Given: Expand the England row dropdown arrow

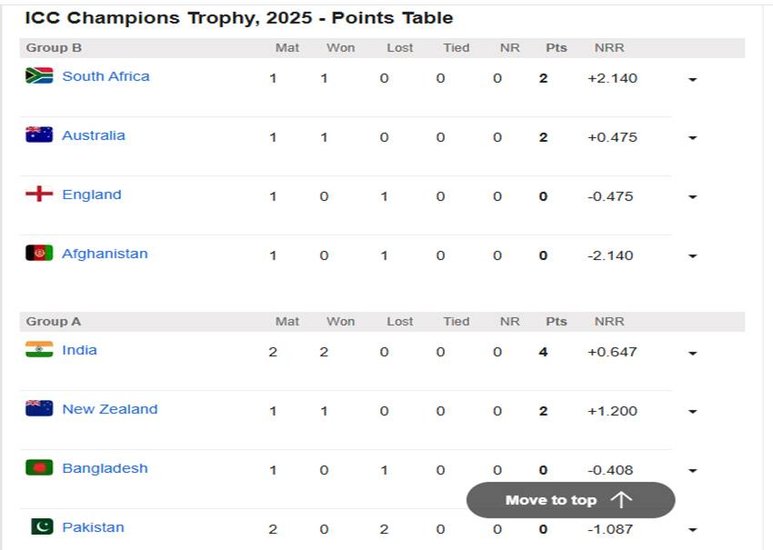Looking at the screenshot, I should [x=692, y=197].
